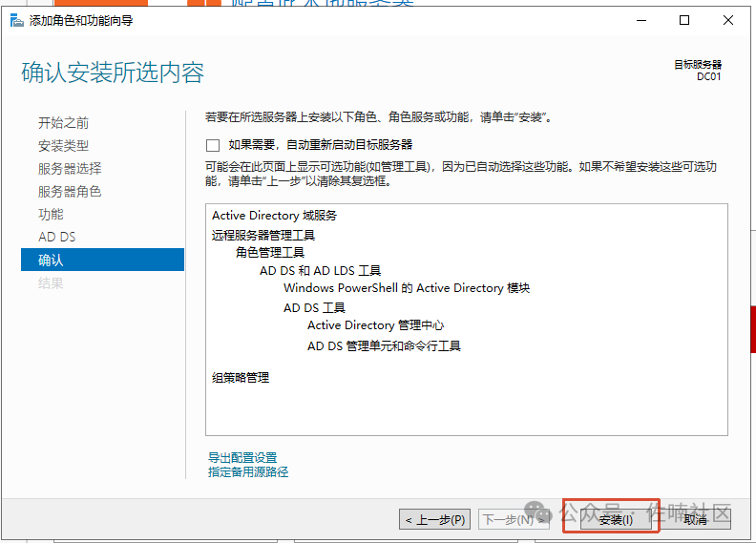Select 远程服务器管理工具 entry in list

tap(263, 235)
